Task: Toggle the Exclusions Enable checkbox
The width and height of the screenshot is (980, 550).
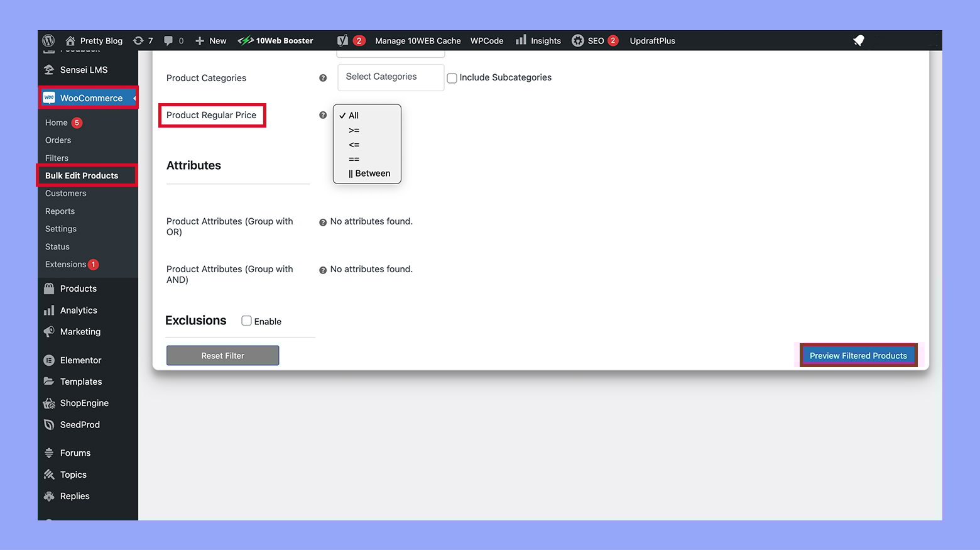Action: [x=246, y=321]
